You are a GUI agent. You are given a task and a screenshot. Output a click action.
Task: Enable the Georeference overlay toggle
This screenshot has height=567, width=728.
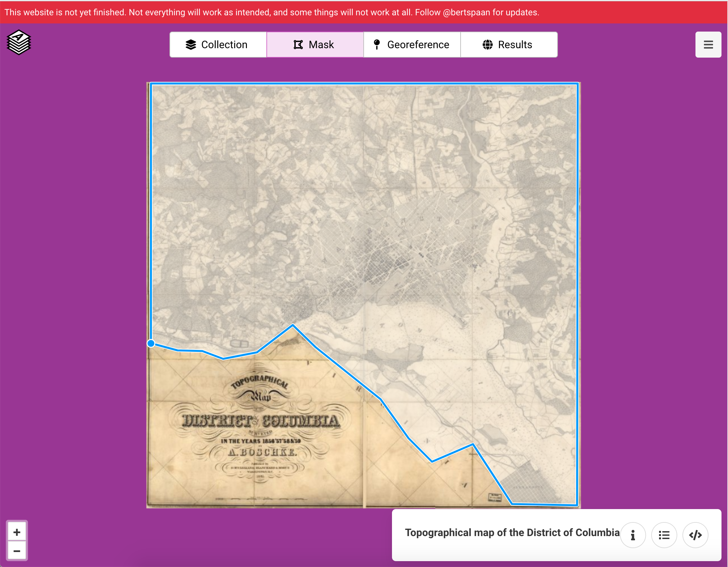tap(411, 44)
